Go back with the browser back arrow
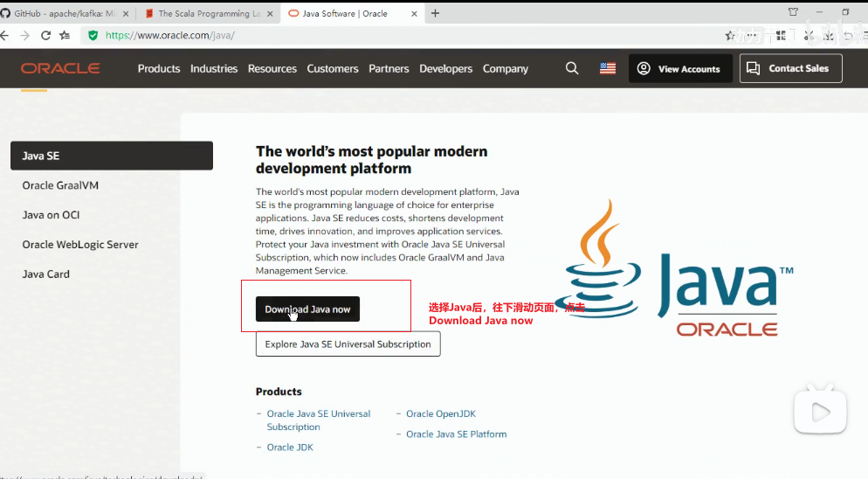This screenshot has width=868, height=479. (5, 36)
